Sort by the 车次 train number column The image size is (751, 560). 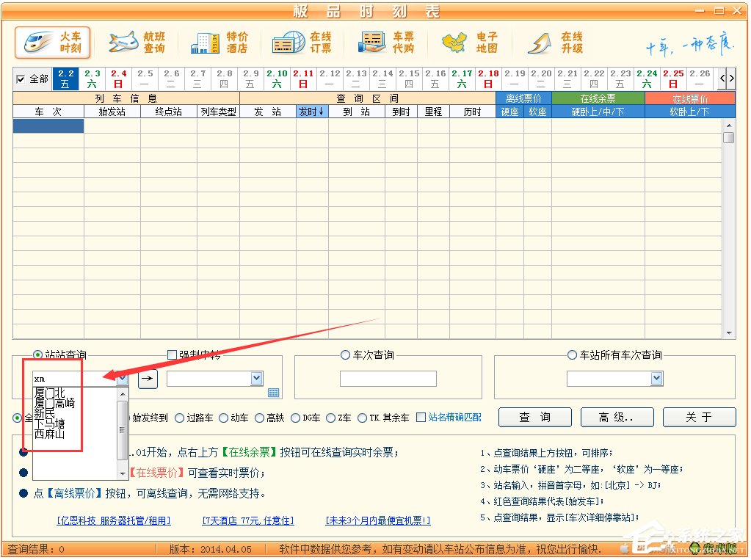click(48, 112)
